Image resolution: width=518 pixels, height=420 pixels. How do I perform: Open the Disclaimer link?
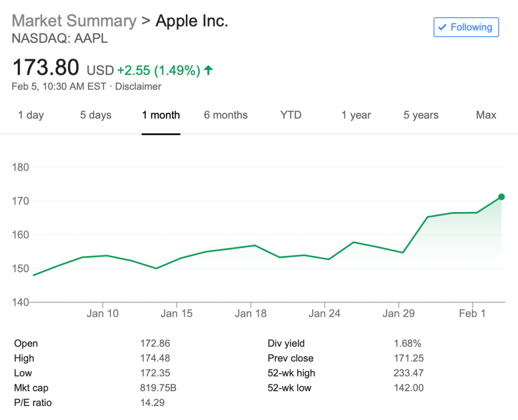tap(138, 87)
